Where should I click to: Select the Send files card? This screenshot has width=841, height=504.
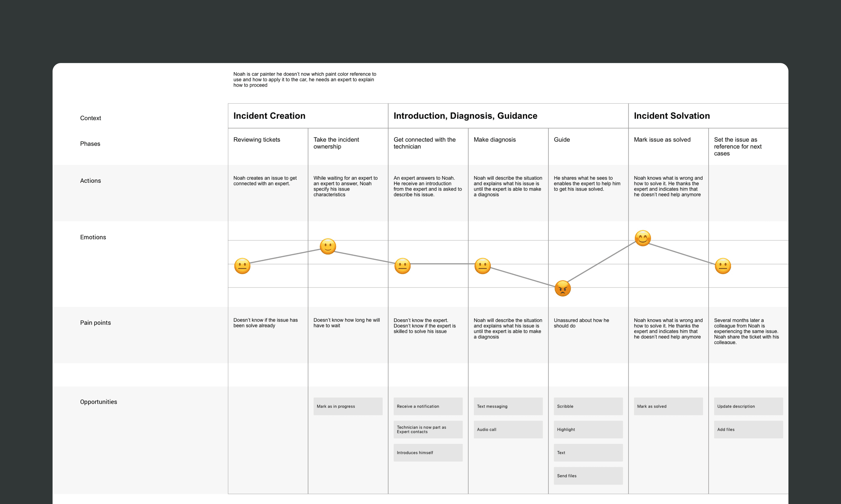(x=588, y=475)
